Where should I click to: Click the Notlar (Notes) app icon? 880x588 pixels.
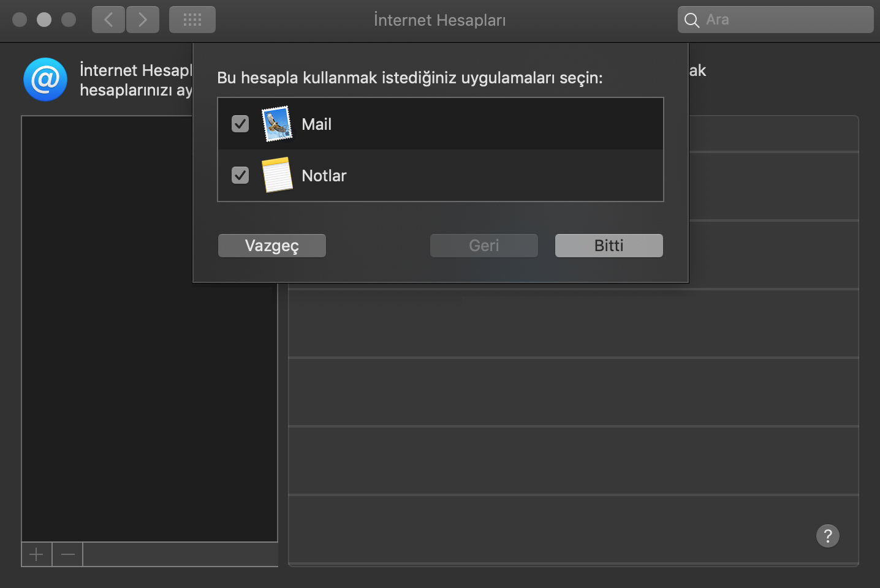[x=277, y=175]
